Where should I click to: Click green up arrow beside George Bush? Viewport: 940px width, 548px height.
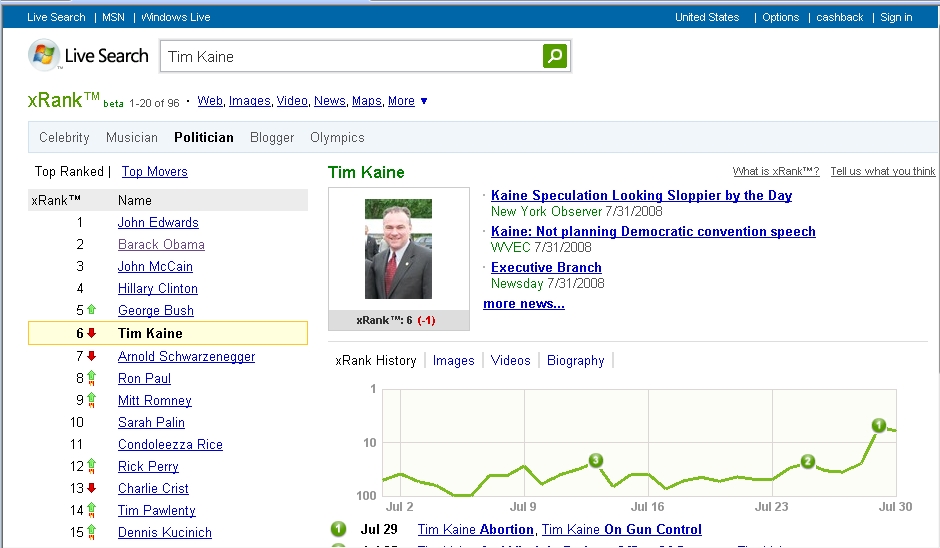point(92,311)
